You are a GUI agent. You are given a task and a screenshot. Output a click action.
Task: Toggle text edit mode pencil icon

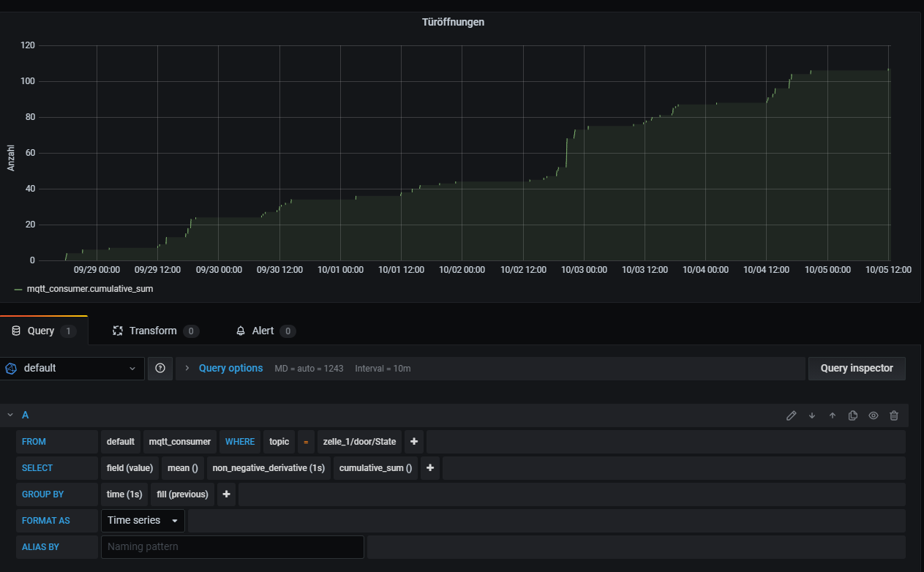click(791, 415)
